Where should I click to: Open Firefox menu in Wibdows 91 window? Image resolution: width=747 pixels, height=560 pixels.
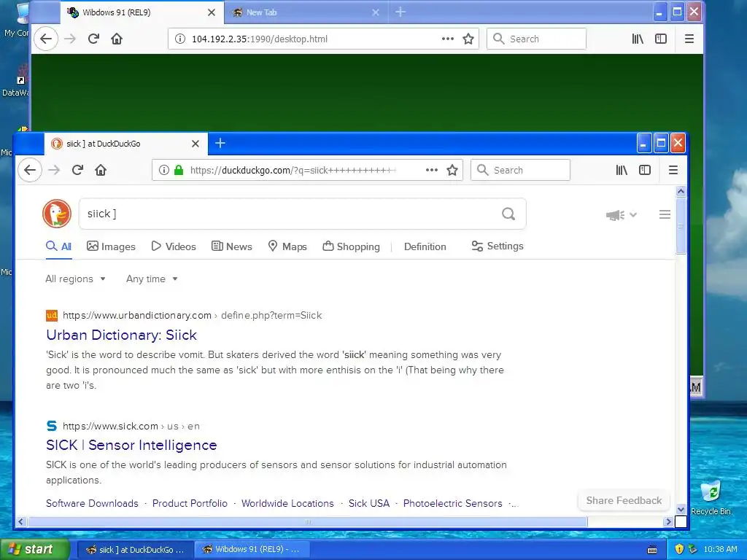point(689,39)
